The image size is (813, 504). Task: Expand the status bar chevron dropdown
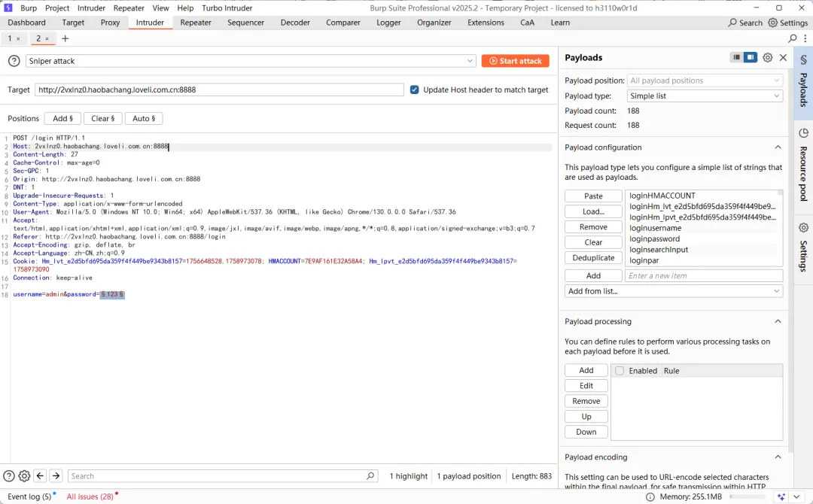pos(797,496)
